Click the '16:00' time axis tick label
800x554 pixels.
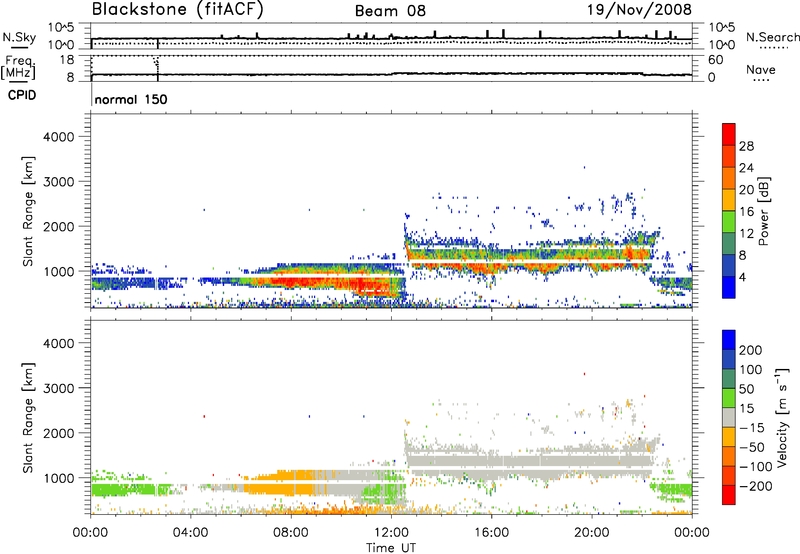click(491, 533)
